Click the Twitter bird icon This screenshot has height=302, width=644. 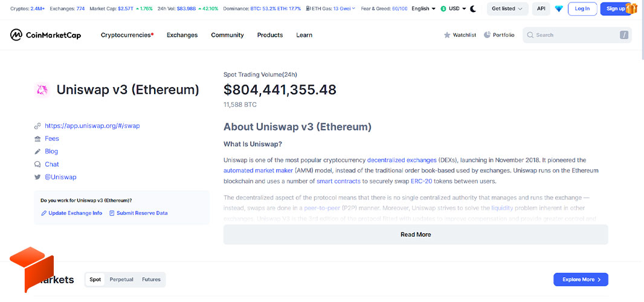tap(37, 177)
